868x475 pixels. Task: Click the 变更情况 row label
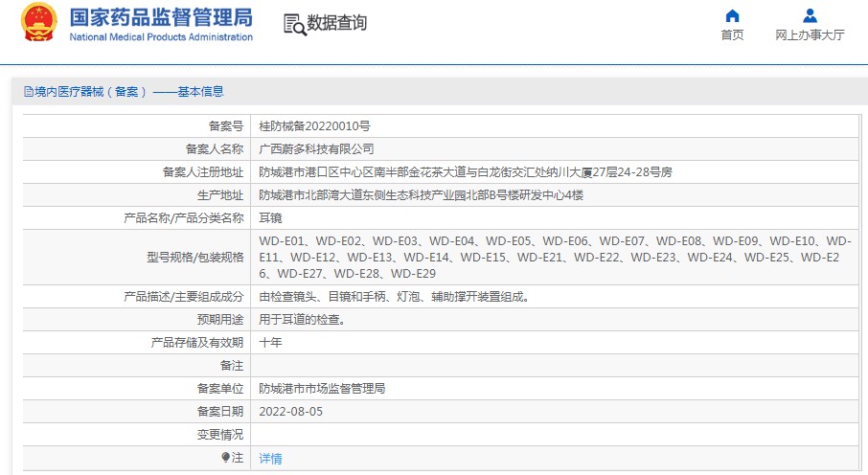220,435
